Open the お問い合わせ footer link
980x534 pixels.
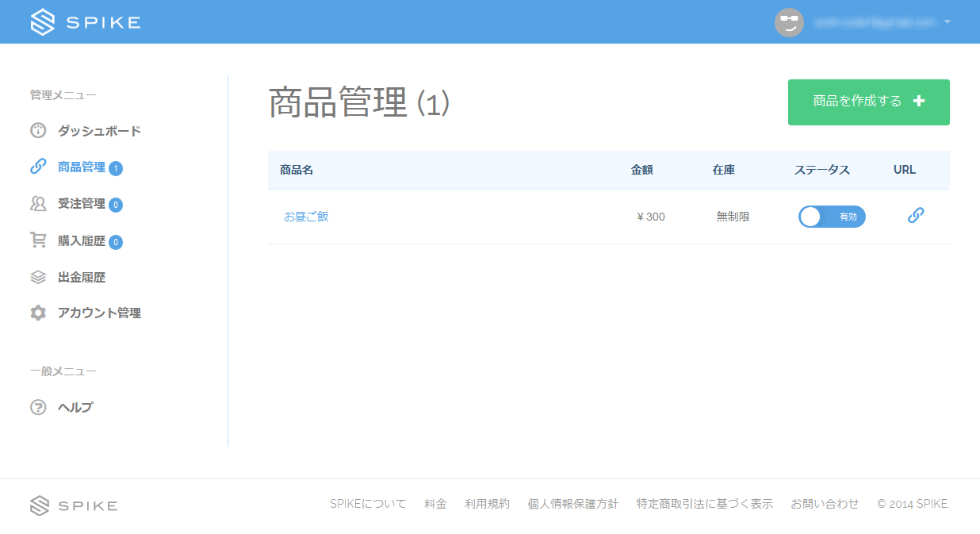pyautogui.click(x=825, y=504)
